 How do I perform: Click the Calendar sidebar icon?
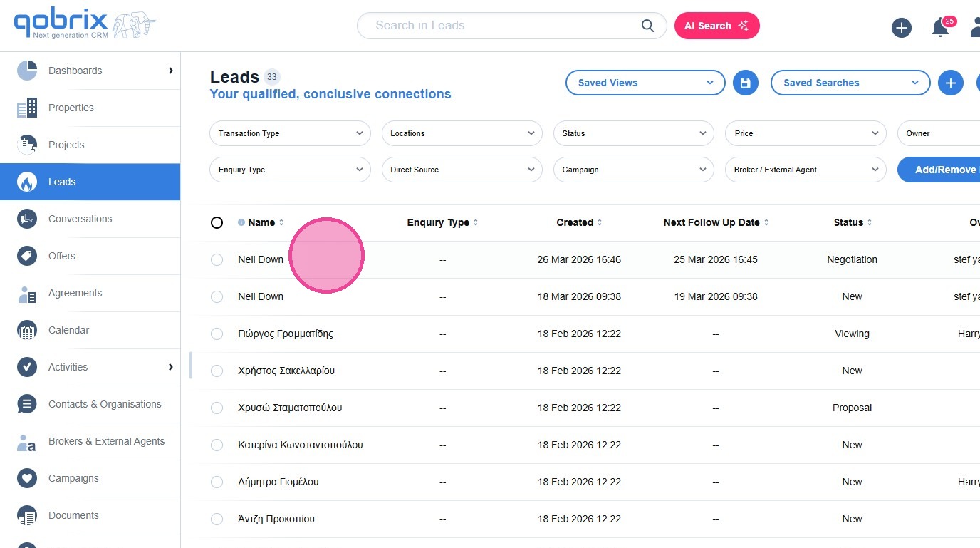coord(27,331)
